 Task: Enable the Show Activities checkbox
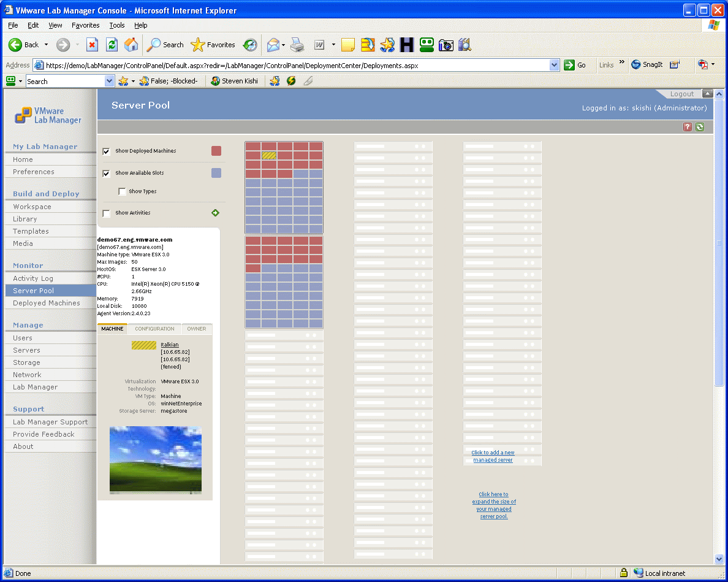coord(107,213)
